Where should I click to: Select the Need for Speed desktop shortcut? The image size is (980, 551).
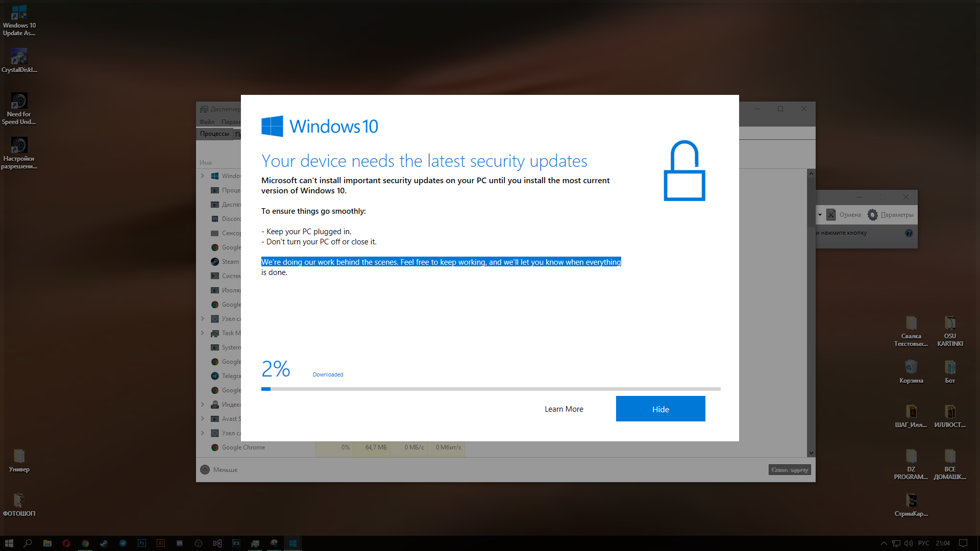coord(19,109)
